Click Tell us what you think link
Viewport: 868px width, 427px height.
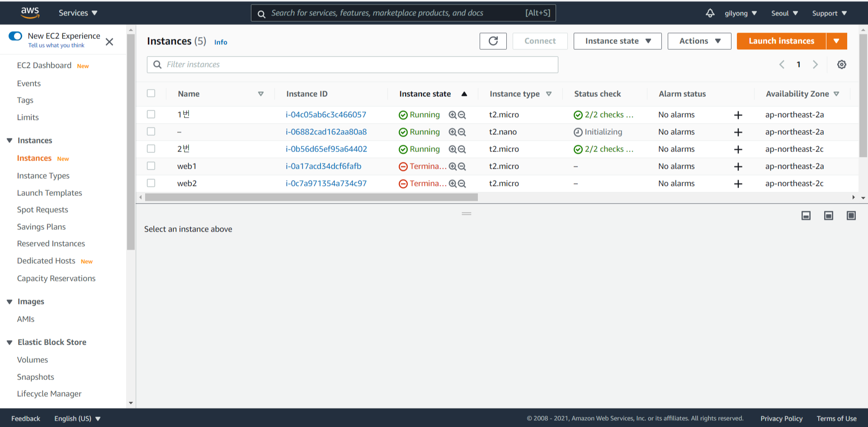coord(57,45)
